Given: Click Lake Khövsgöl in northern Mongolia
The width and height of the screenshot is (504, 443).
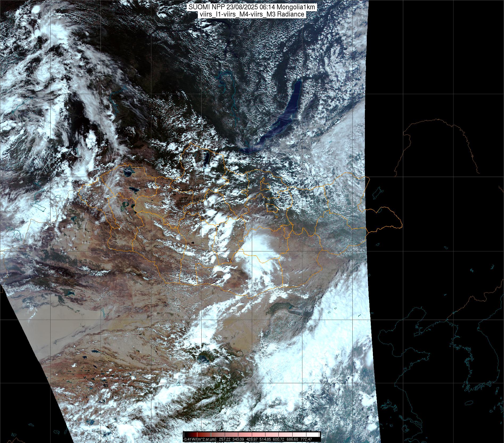Looking at the screenshot, I should (206, 159).
